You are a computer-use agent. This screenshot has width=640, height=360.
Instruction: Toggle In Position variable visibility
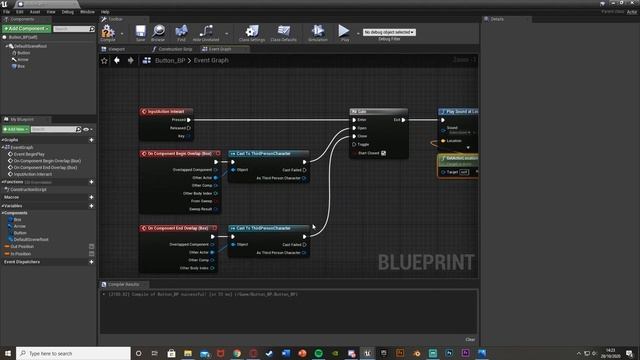tap(91, 254)
